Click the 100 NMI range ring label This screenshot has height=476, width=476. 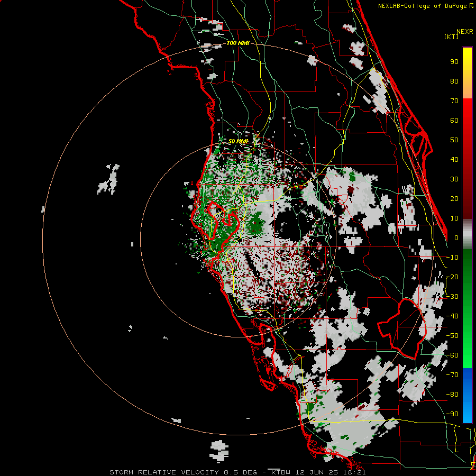(238, 43)
